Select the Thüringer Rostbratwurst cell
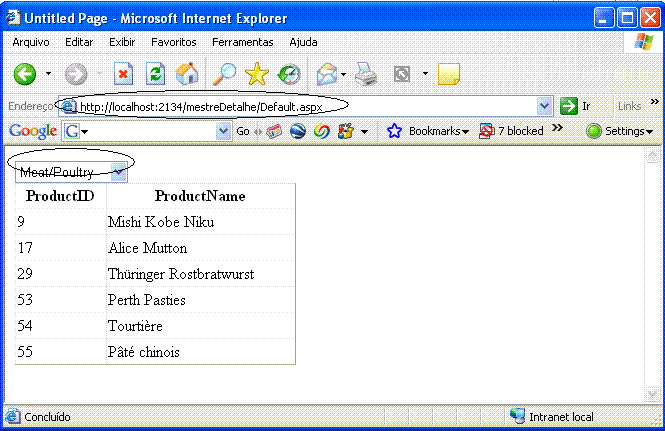Image resolution: width=665 pixels, height=431 pixels. pyautogui.click(x=200, y=274)
